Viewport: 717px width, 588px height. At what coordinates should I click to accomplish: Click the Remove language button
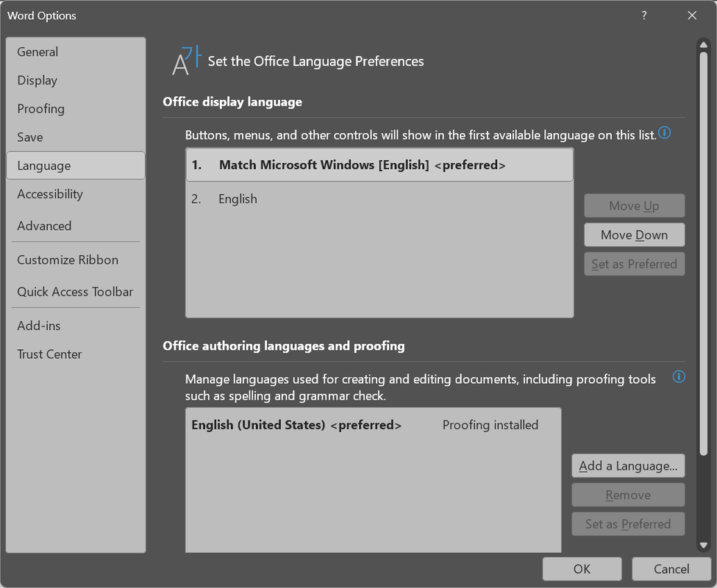click(628, 495)
